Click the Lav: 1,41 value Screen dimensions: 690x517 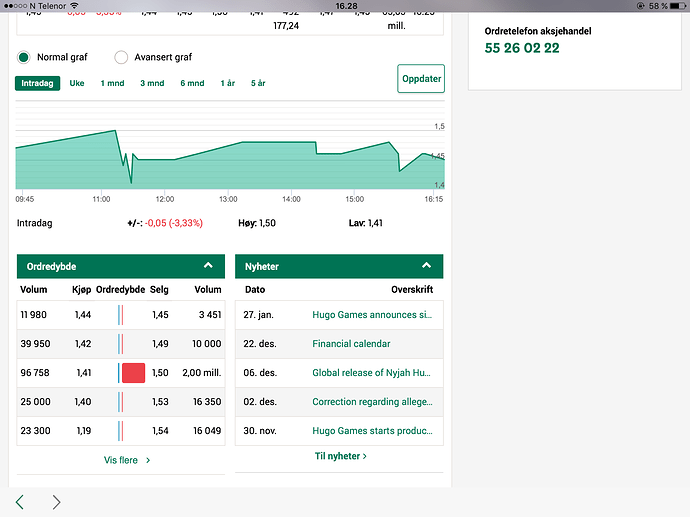click(x=366, y=223)
